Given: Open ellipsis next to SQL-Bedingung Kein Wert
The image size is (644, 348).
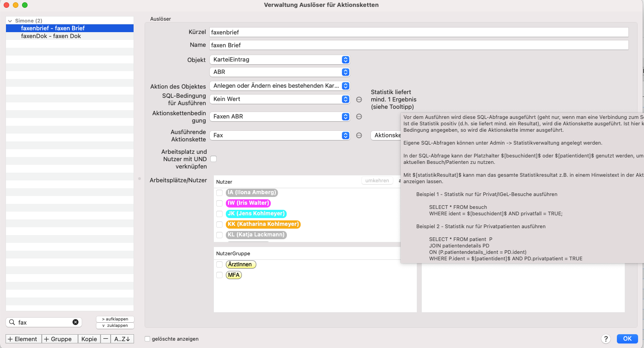Looking at the screenshot, I should [x=359, y=99].
